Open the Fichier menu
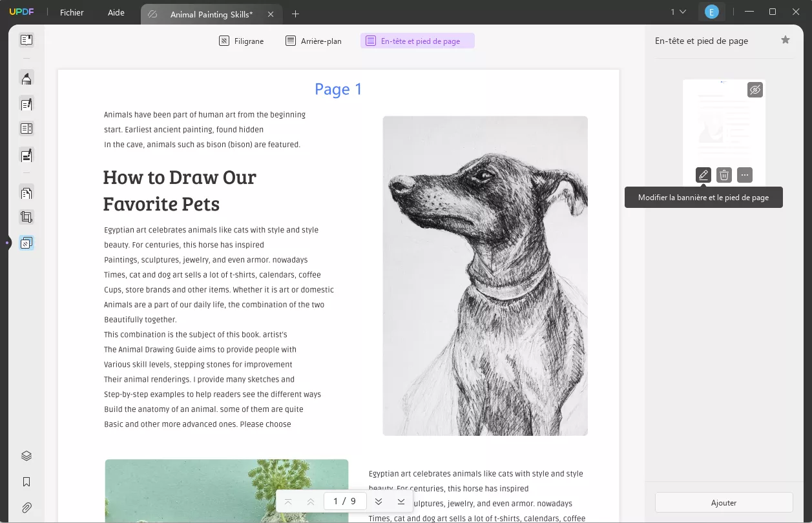Image resolution: width=812 pixels, height=523 pixels. (x=71, y=12)
